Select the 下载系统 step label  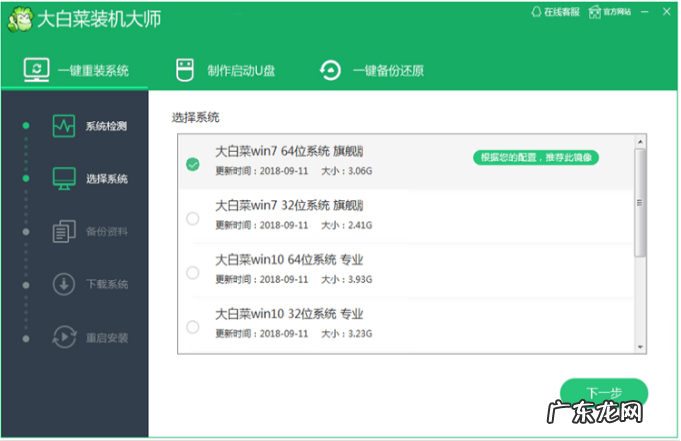(107, 285)
